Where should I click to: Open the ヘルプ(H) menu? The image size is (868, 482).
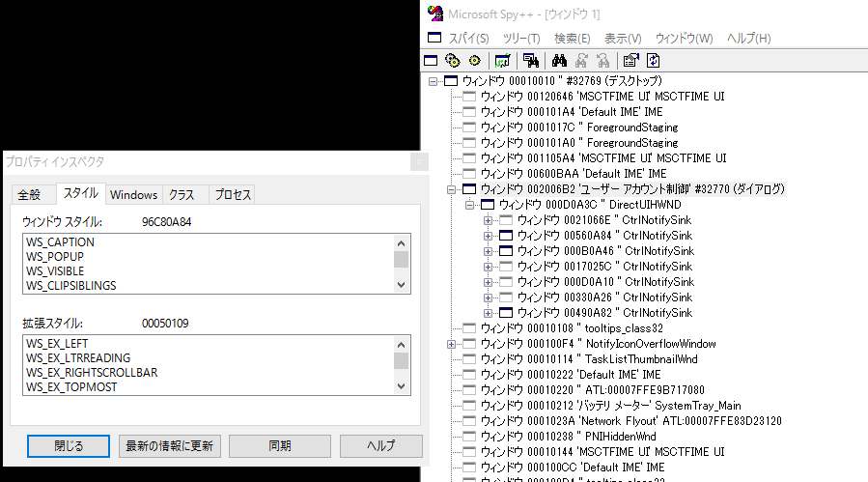[x=748, y=39]
